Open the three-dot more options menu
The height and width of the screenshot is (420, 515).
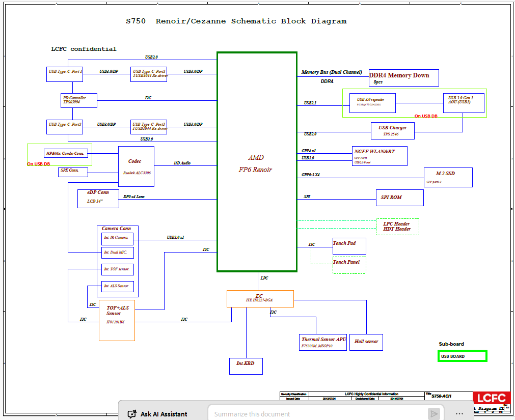coord(459,414)
